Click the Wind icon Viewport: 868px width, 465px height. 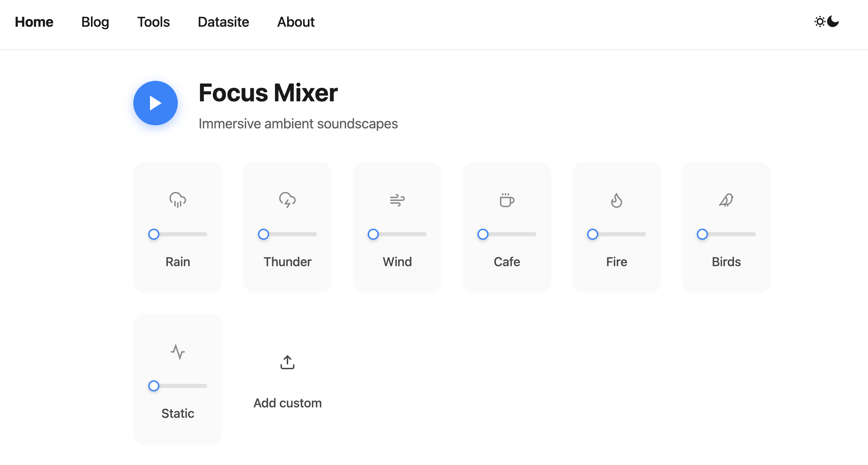click(397, 200)
